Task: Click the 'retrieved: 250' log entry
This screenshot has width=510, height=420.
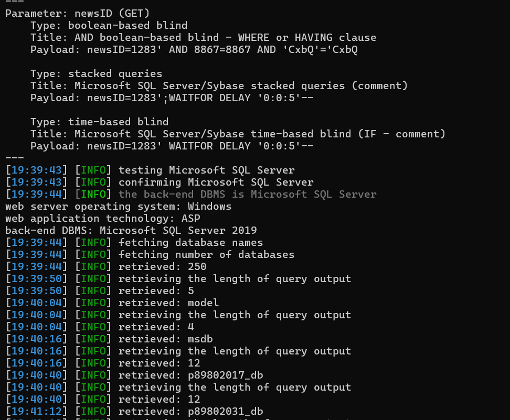Action: pos(162,266)
